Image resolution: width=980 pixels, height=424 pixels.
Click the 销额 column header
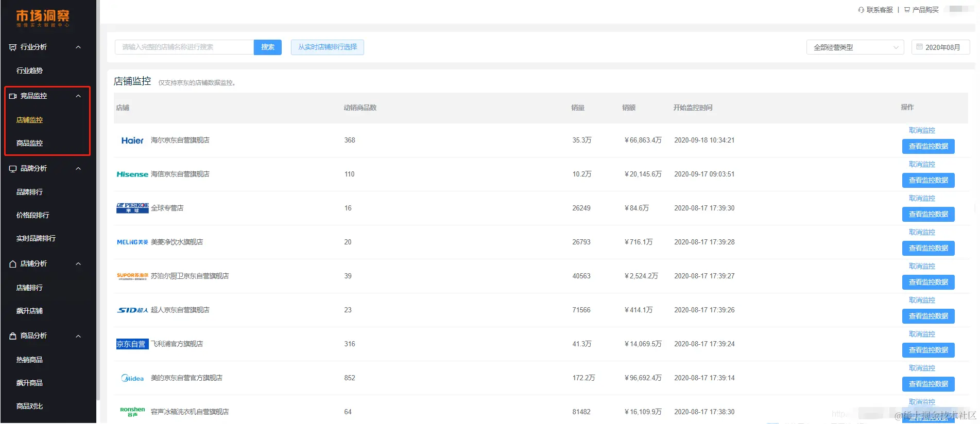point(629,108)
